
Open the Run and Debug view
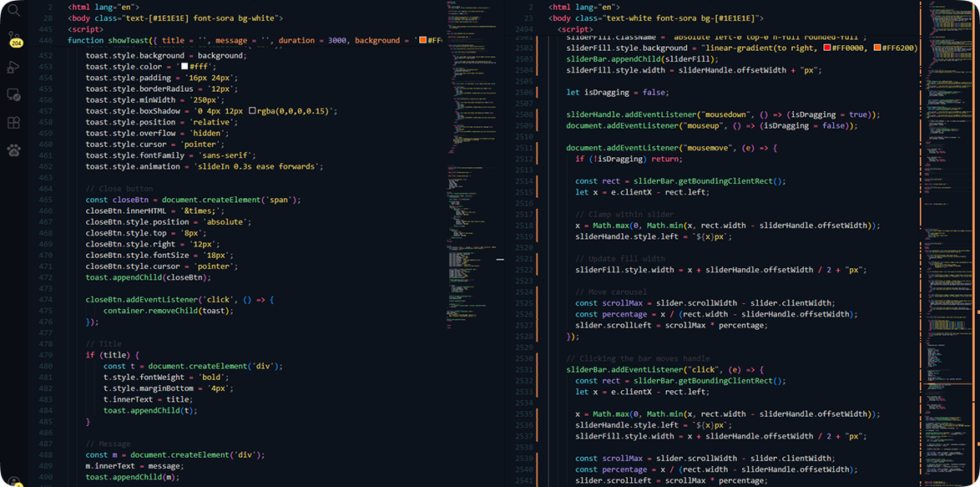pos(13,66)
